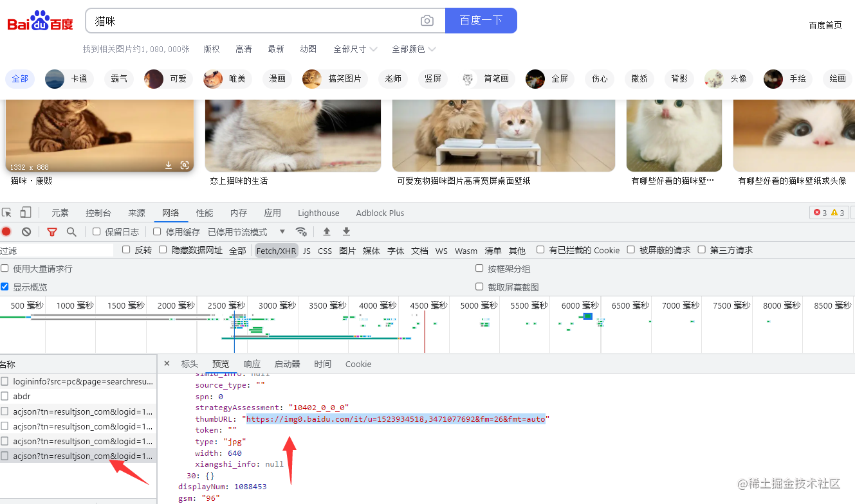Click the camera image-search icon
This screenshot has width=855, height=504.
click(427, 21)
